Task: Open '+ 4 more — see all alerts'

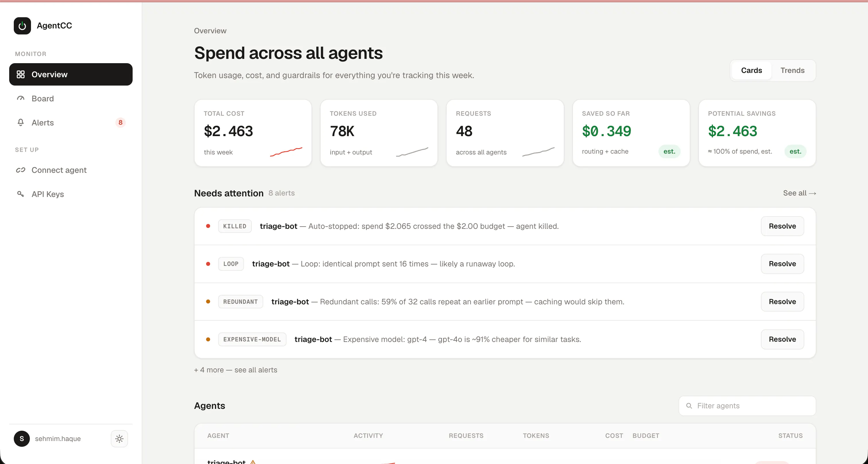Action: 236,370
